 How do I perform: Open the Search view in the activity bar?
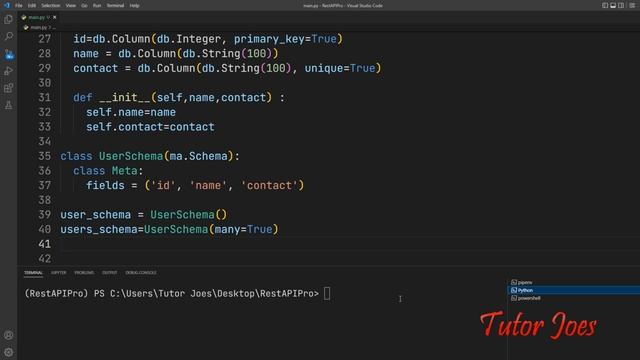8,37
